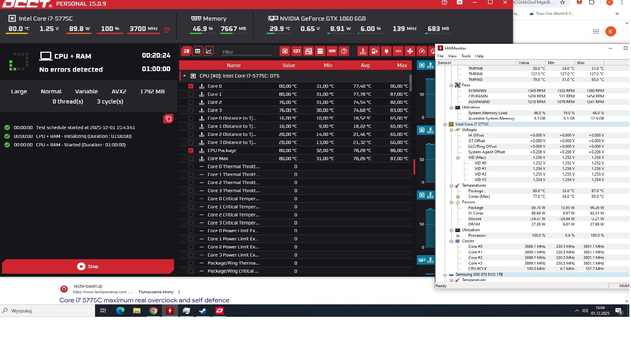Uncheck the Core 0 sensor checkbox

tap(191, 86)
